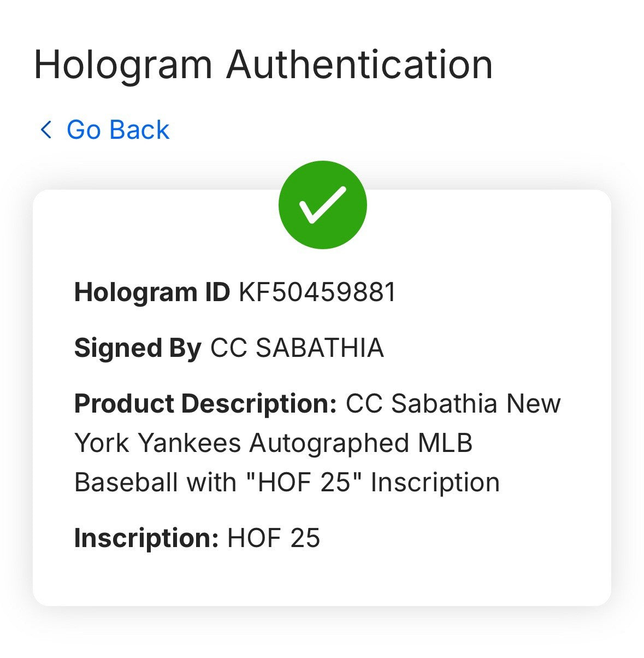Viewport: 644px width, 658px height.
Task: Click the word "New" in the description
Action: 534,404
